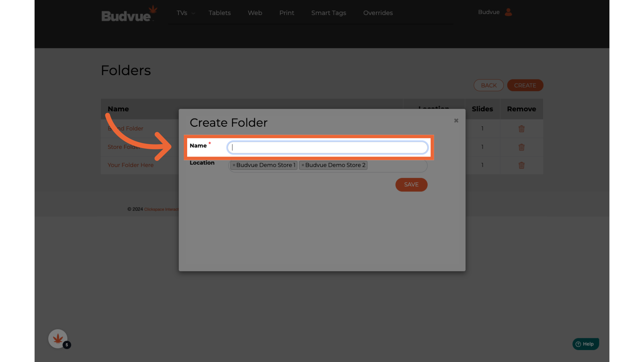Expand the TVs dropdown menu
The image size is (644, 362).
click(x=185, y=13)
